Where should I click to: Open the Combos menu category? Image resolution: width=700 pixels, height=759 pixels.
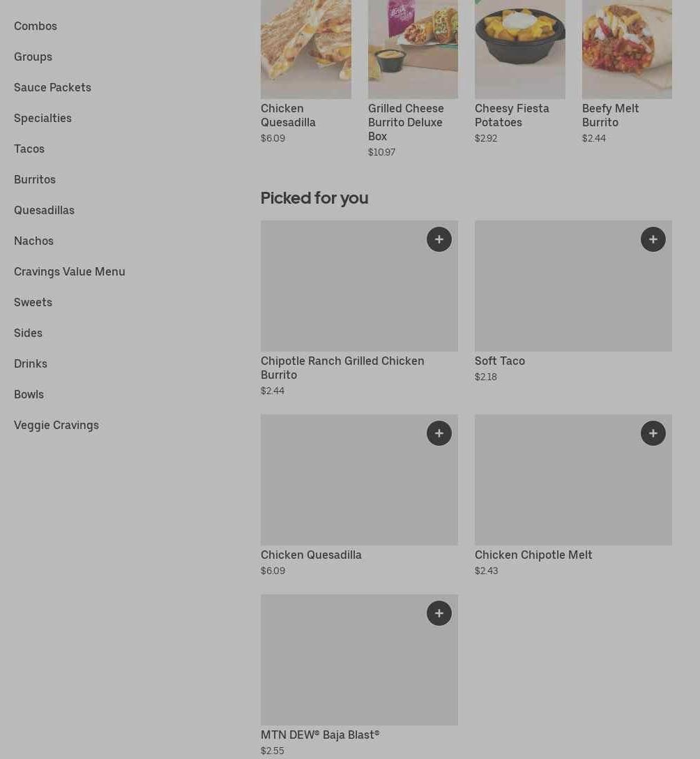(36, 26)
